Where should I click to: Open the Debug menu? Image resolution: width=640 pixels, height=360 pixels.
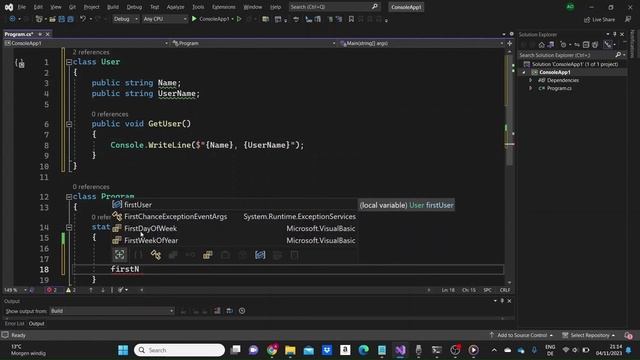click(x=134, y=7)
